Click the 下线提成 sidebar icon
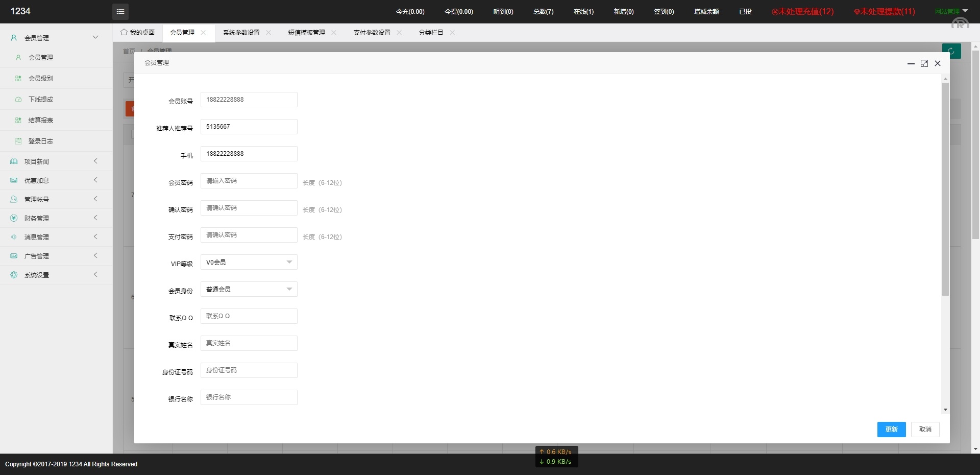Viewport: 980px width, 475px height. (18, 100)
